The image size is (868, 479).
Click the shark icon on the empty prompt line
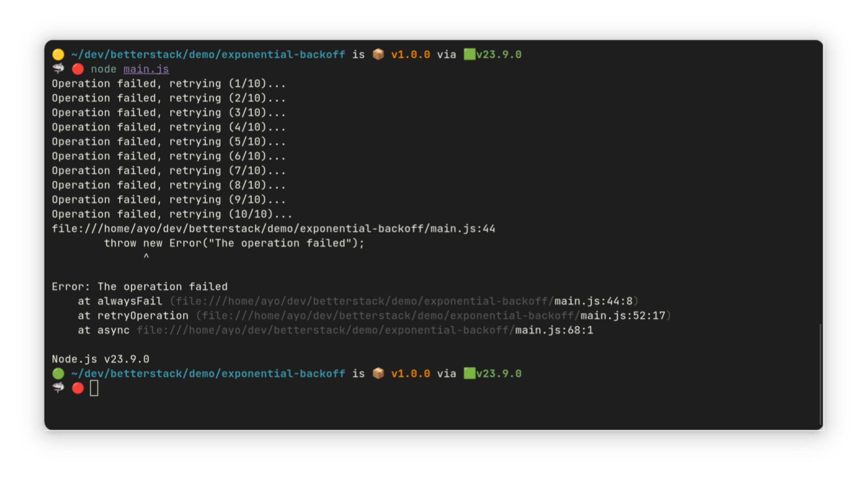click(58, 388)
